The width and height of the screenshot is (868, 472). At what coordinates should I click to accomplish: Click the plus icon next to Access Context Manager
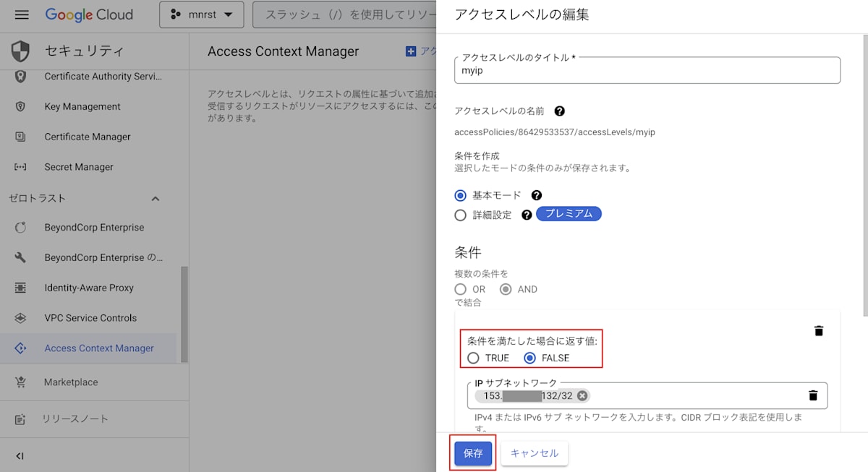pos(411,51)
